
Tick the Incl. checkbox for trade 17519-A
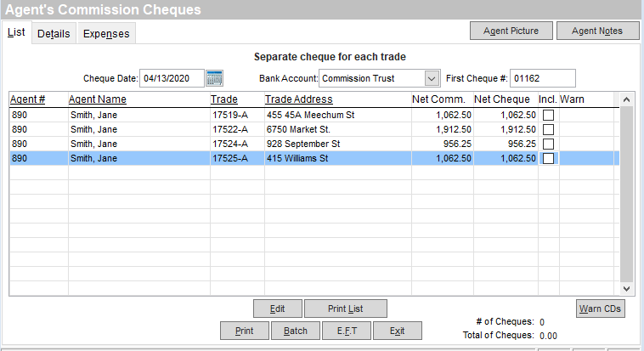point(548,115)
